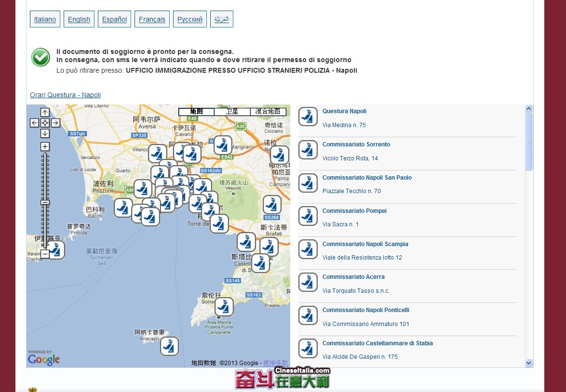Click the Napoli Ponticelli list icon
This screenshot has width=566, height=392.
click(x=308, y=315)
